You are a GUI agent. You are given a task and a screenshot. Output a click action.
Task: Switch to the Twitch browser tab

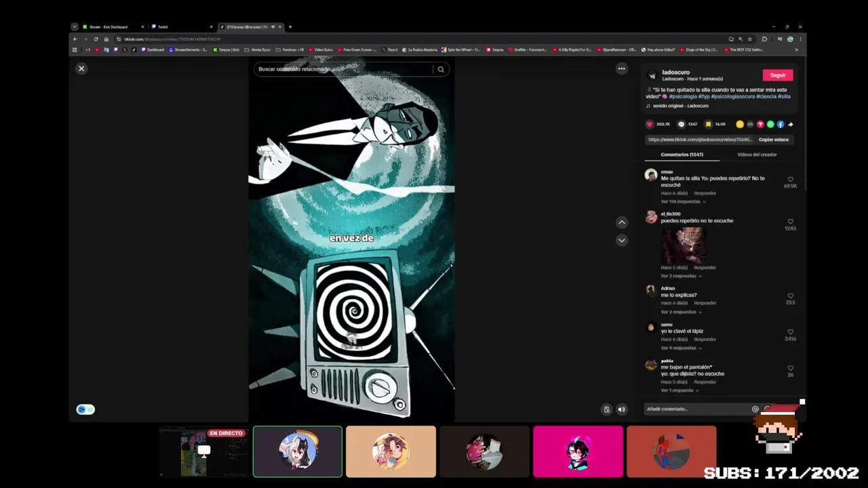click(181, 27)
